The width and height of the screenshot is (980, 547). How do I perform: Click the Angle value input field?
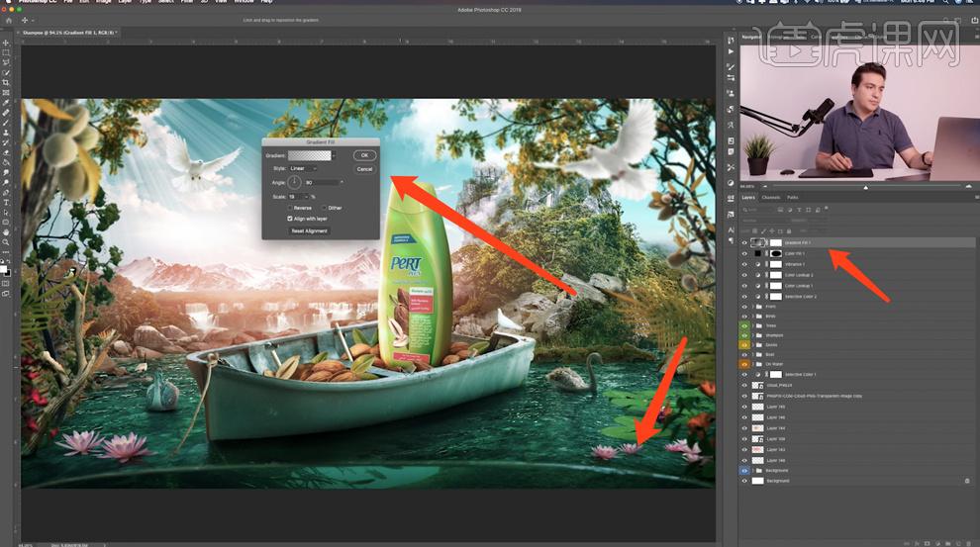click(323, 182)
